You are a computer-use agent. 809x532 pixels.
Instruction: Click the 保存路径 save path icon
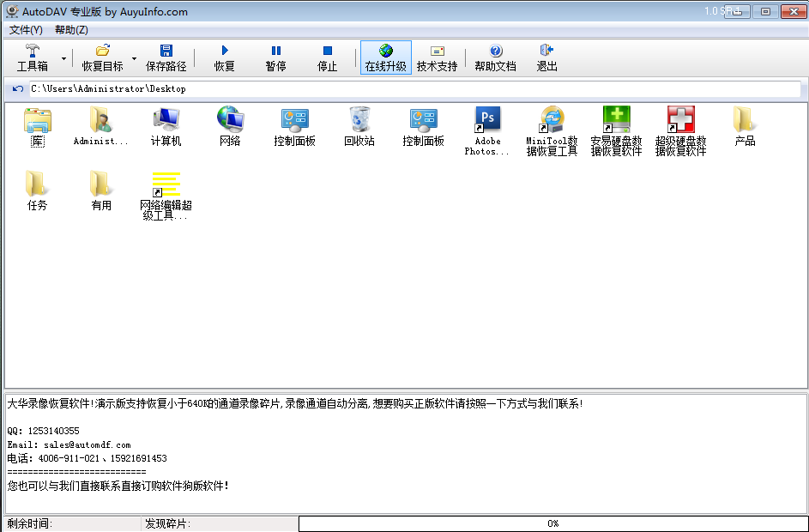[x=166, y=51]
